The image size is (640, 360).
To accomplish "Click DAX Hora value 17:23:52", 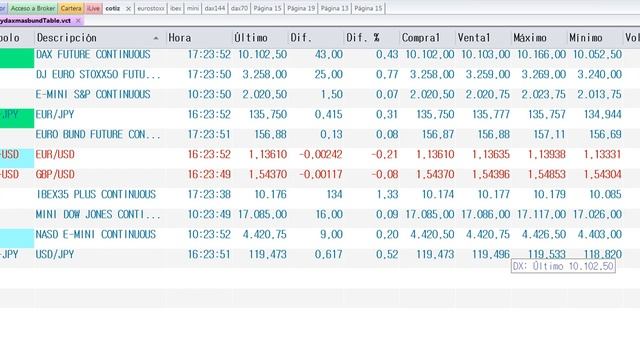I will pos(209,54).
